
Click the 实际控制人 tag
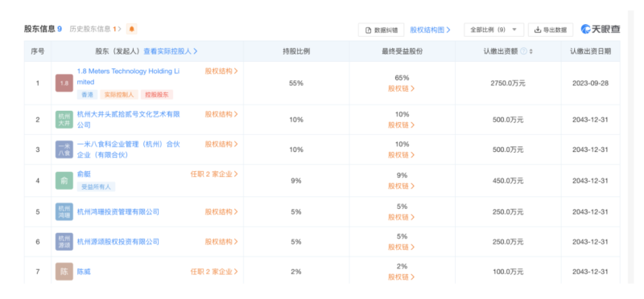119,95
